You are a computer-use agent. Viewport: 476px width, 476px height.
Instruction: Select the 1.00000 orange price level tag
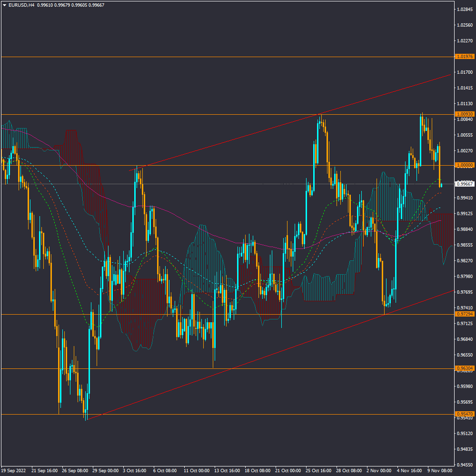[465, 165]
